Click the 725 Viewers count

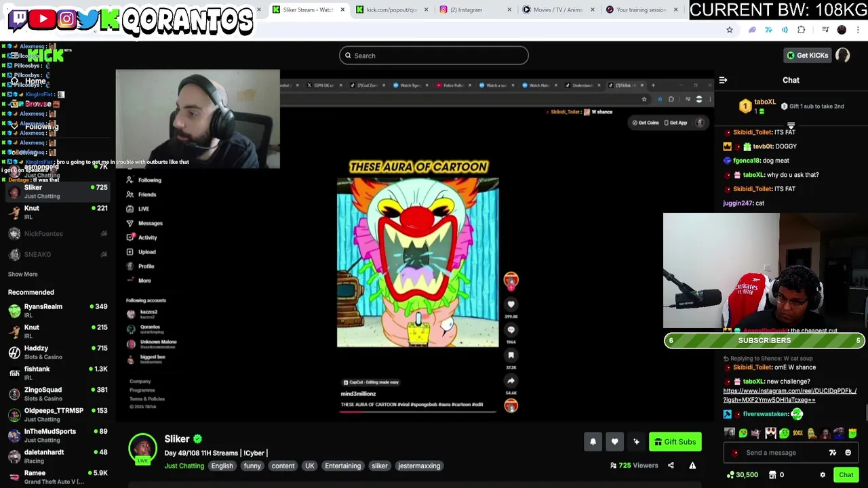click(634, 466)
